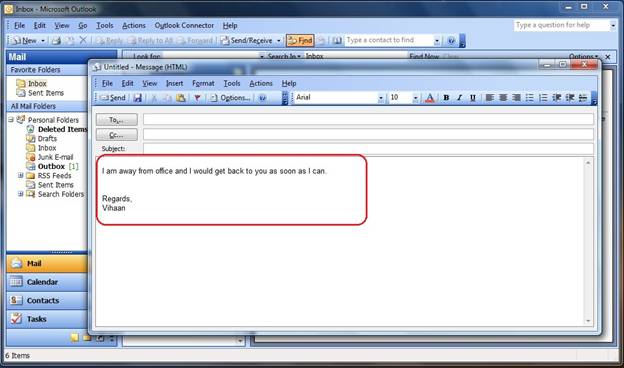624x368 pixels.
Task: Click the Center alignment icon
Action: tap(503, 97)
